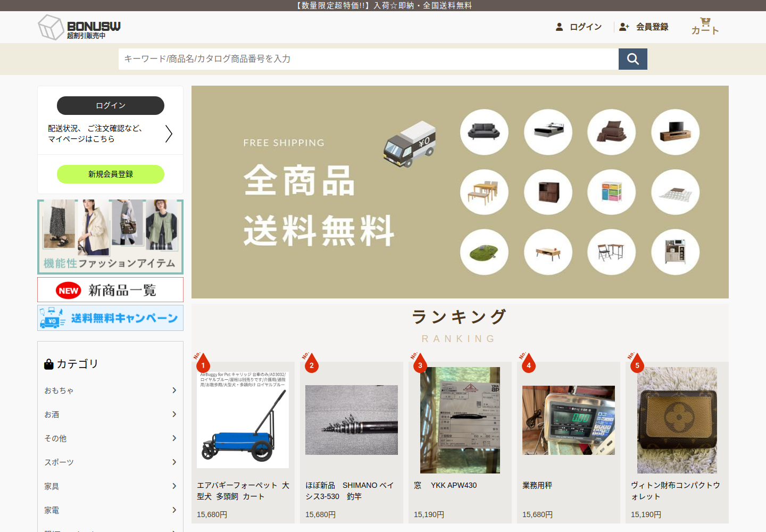Open rank 4 業務用秤 scale image
The width and height of the screenshot is (766, 532).
click(x=569, y=420)
